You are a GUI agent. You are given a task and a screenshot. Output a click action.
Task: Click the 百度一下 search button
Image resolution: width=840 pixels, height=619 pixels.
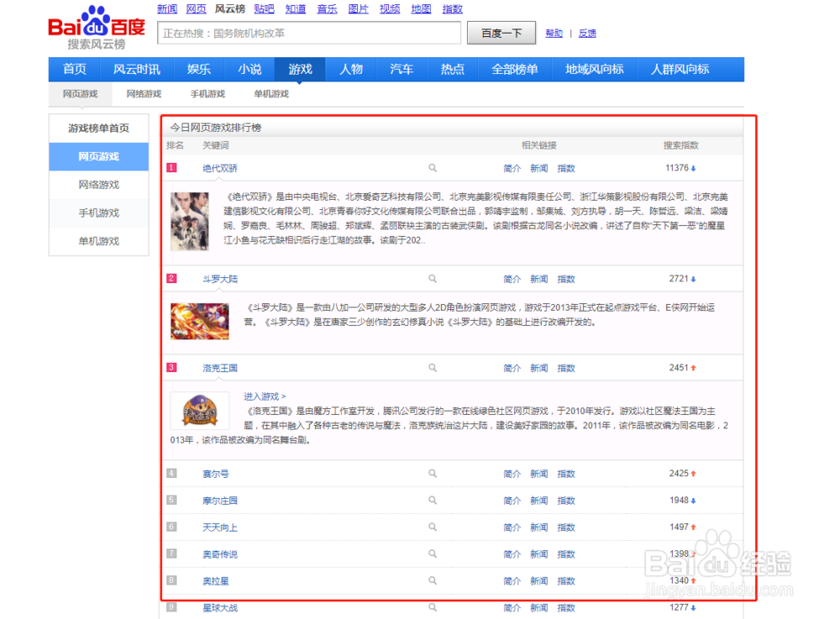(x=501, y=33)
